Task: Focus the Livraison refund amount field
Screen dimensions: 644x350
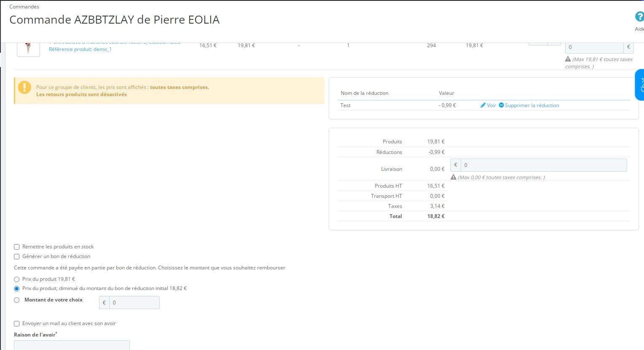Action: 544,165
